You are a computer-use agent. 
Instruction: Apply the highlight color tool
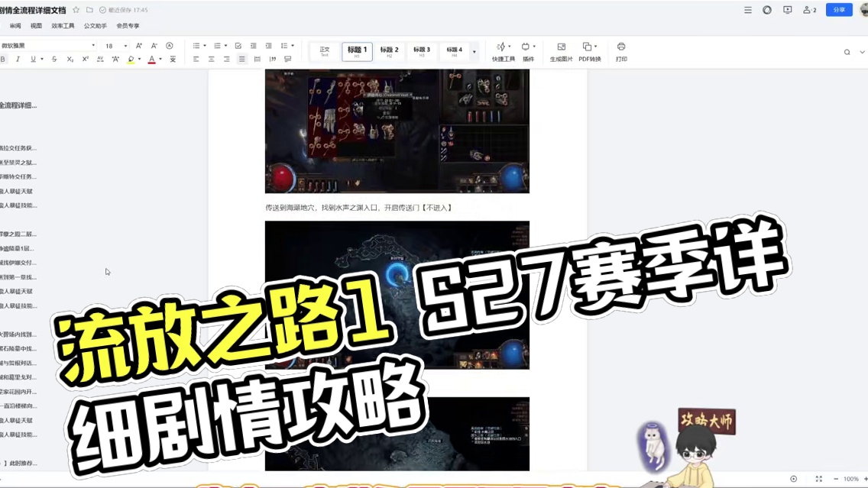point(131,59)
